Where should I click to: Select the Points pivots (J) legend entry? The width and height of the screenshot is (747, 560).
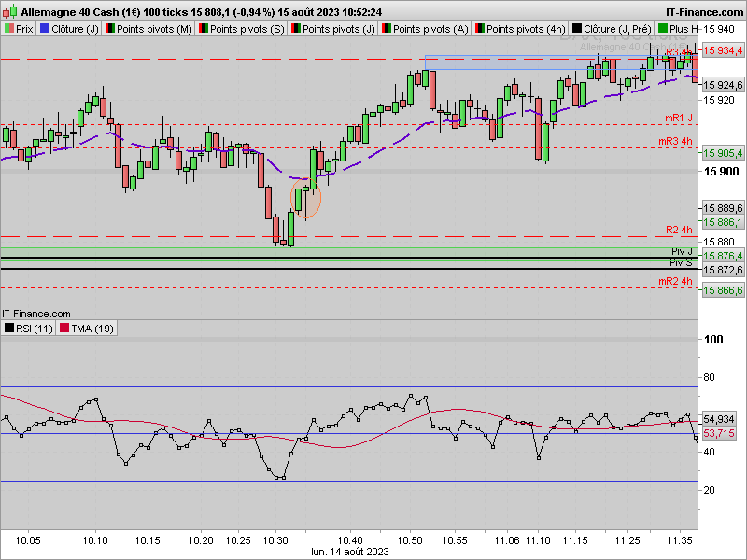point(333,29)
